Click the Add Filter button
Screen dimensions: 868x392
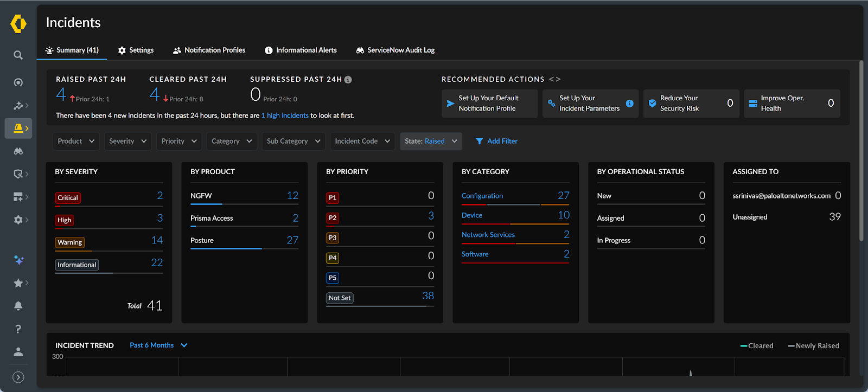point(496,141)
